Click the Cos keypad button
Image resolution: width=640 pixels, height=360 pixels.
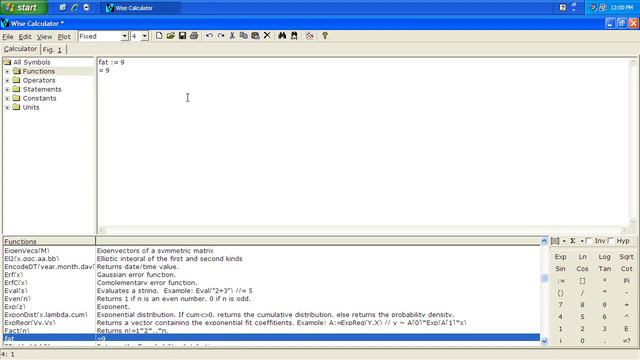tap(582, 269)
